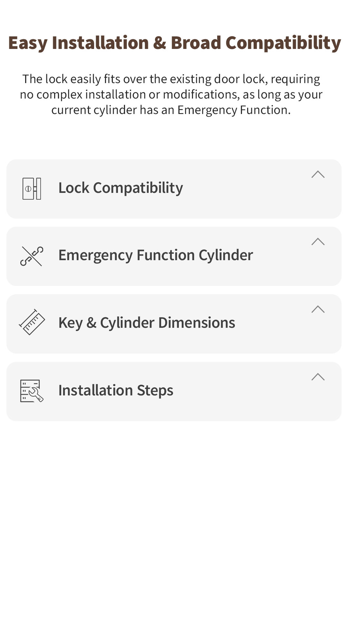Select the key and tools icon

pyautogui.click(x=32, y=256)
